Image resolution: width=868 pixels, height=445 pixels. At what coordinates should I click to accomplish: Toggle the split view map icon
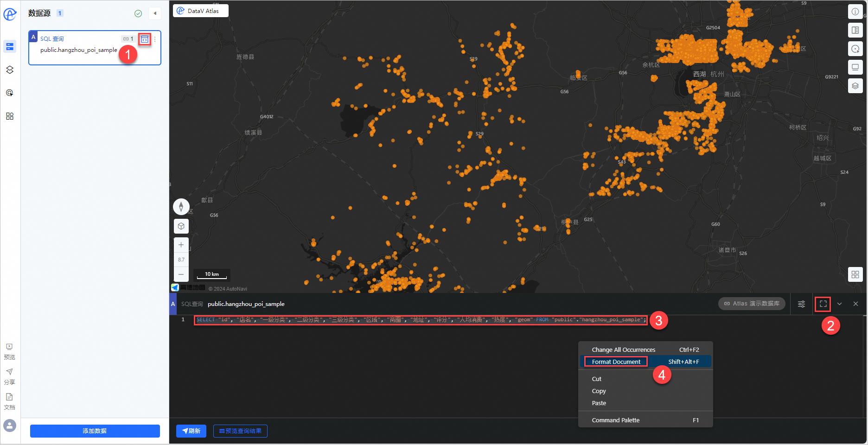click(855, 30)
